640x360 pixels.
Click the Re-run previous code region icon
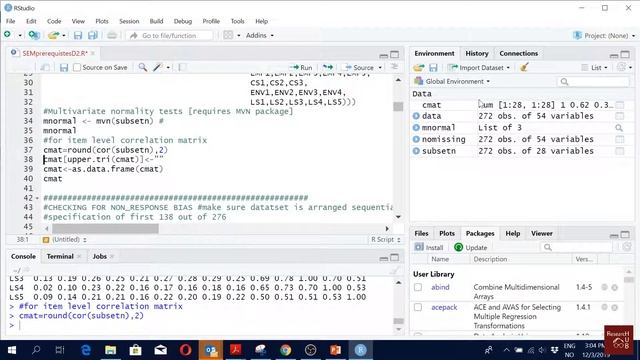pos(327,67)
